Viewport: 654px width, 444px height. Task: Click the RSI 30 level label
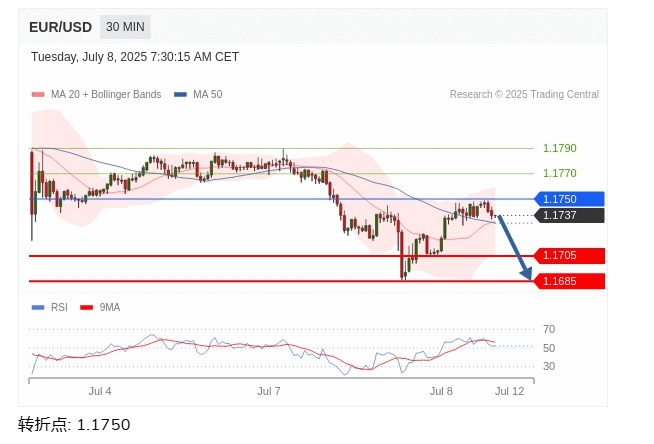point(549,366)
